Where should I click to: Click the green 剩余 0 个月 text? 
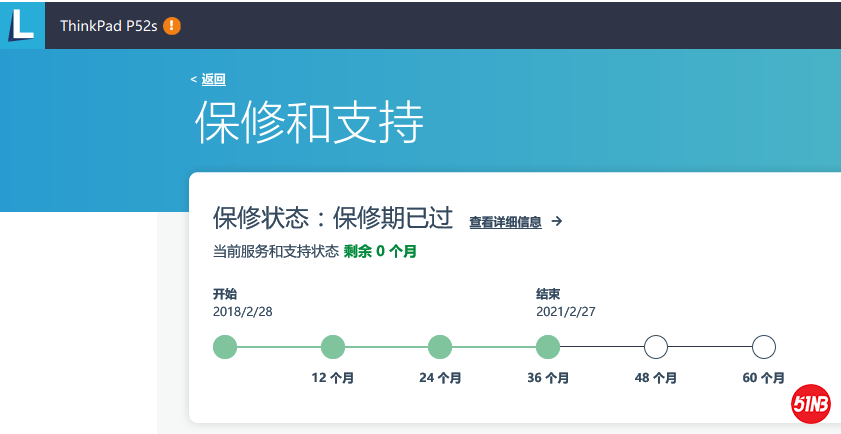(x=380, y=252)
